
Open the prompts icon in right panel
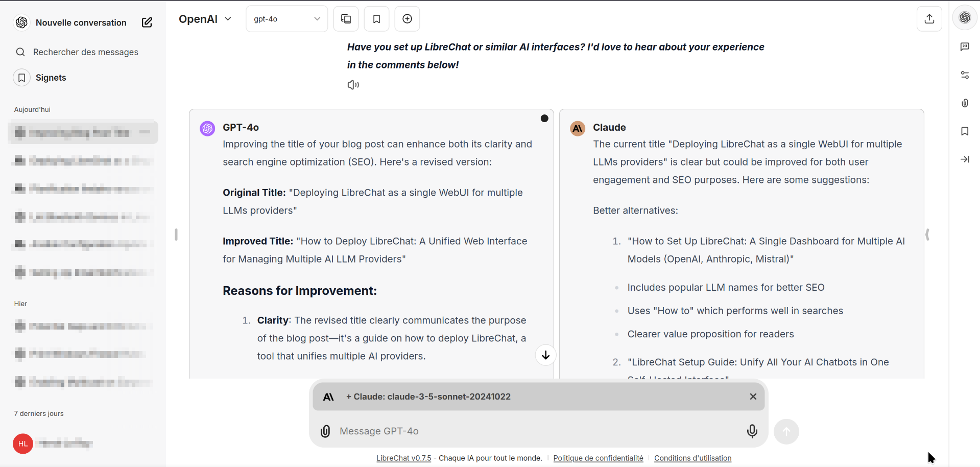pos(965,46)
